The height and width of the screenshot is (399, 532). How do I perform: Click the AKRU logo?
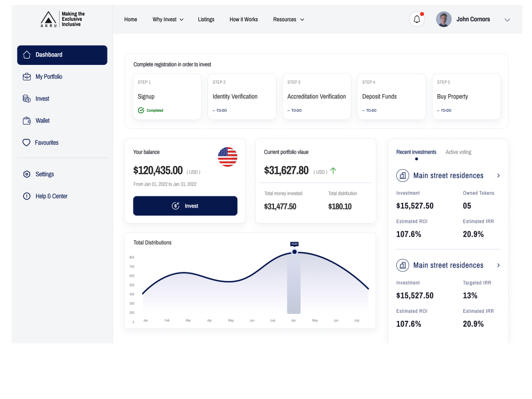coord(48,19)
